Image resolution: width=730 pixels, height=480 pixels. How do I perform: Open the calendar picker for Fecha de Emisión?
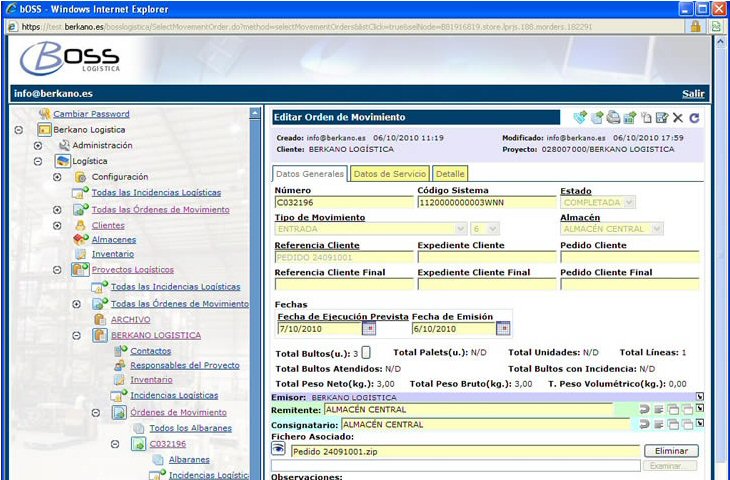tap(503, 328)
